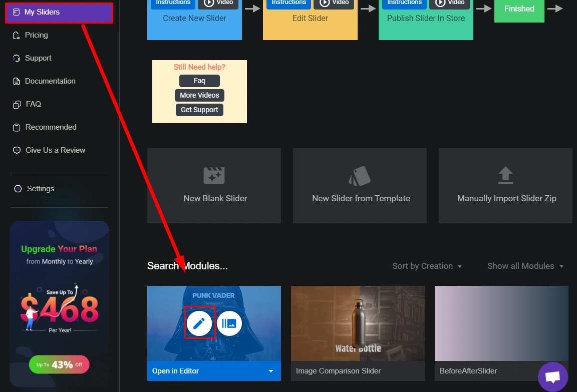Click the Up To 43% Off button

click(x=59, y=364)
